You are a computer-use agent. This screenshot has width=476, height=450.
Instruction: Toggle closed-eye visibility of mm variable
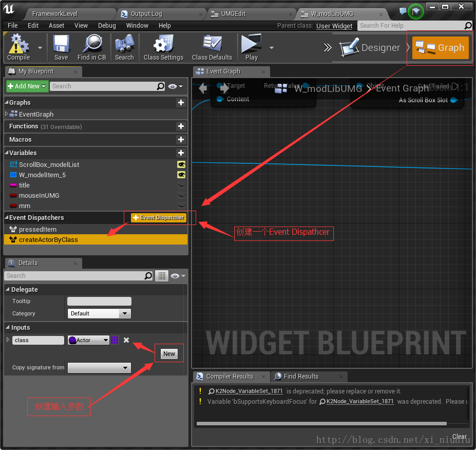pyautogui.click(x=181, y=206)
